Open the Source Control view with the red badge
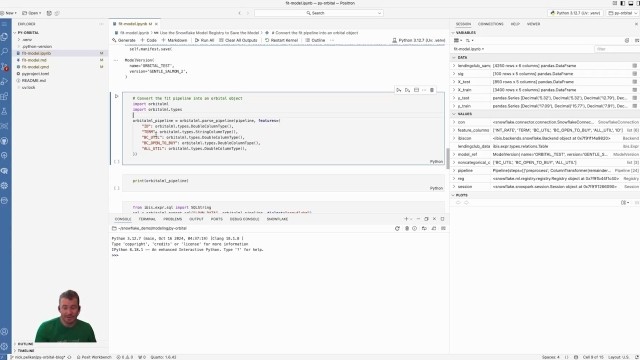The height and width of the screenshot is (360, 640). tap(4, 67)
